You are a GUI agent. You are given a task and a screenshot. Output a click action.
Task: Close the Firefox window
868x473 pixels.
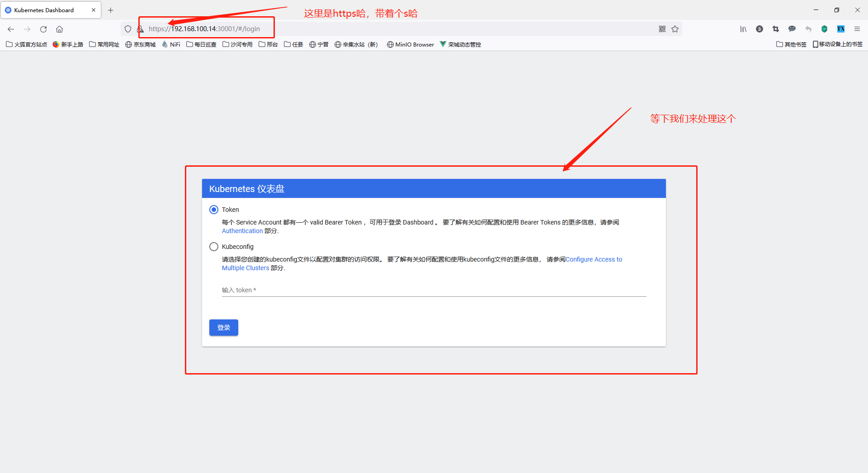(x=858, y=10)
